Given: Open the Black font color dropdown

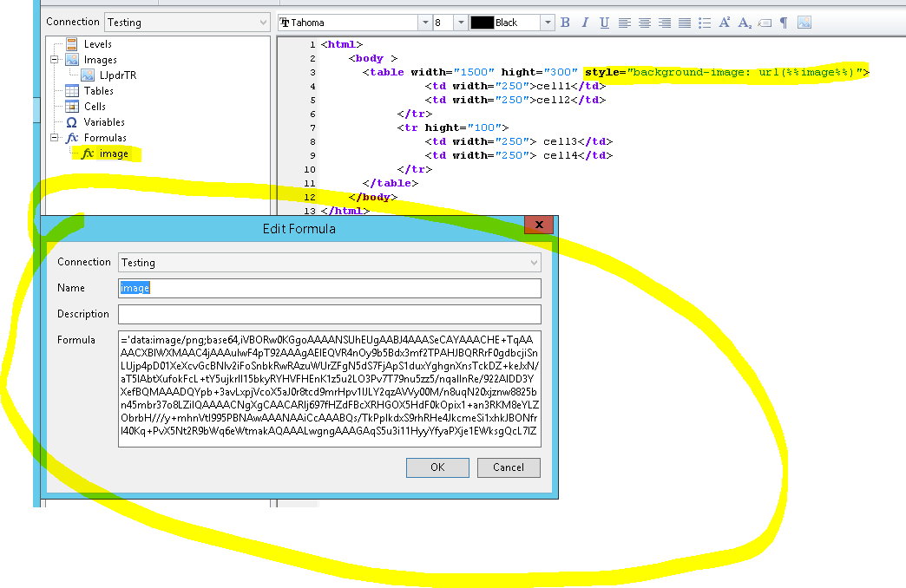Looking at the screenshot, I should 548,23.
